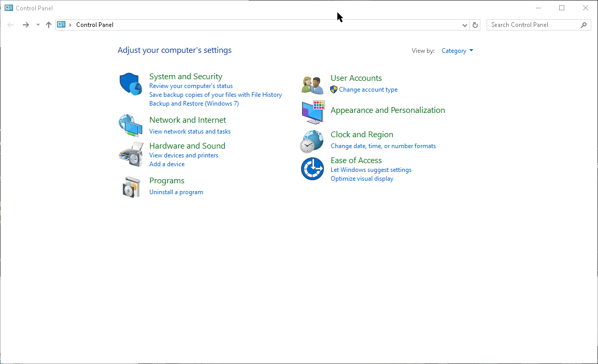This screenshot has height=364, width=598.
Task: Click the forward navigation arrow
Action: point(25,25)
